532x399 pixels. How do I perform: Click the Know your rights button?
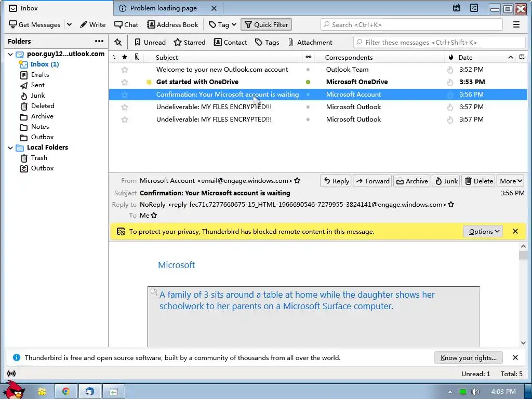[468, 357]
